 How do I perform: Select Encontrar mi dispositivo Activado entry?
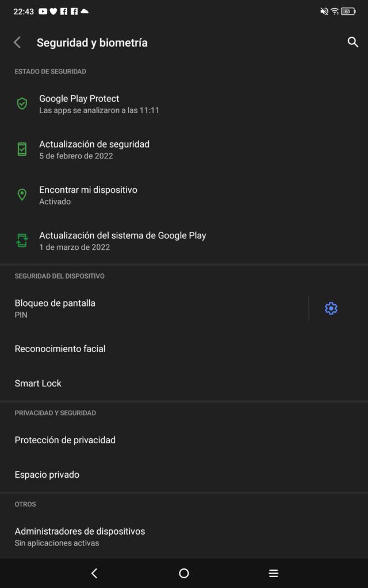[88, 195]
